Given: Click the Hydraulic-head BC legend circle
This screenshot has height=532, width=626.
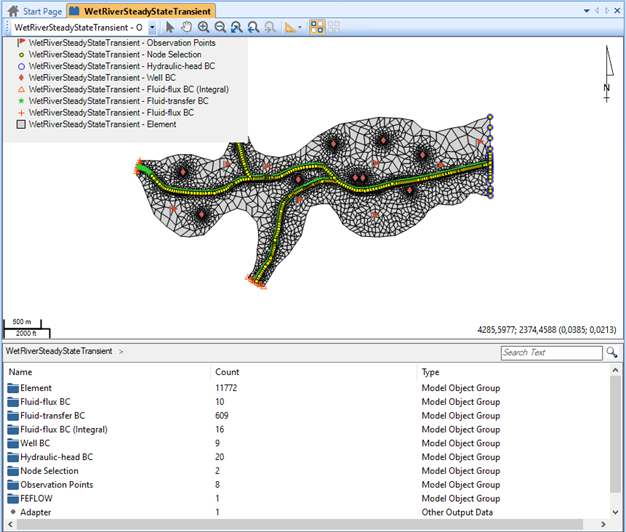Looking at the screenshot, I should click(22, 66).
